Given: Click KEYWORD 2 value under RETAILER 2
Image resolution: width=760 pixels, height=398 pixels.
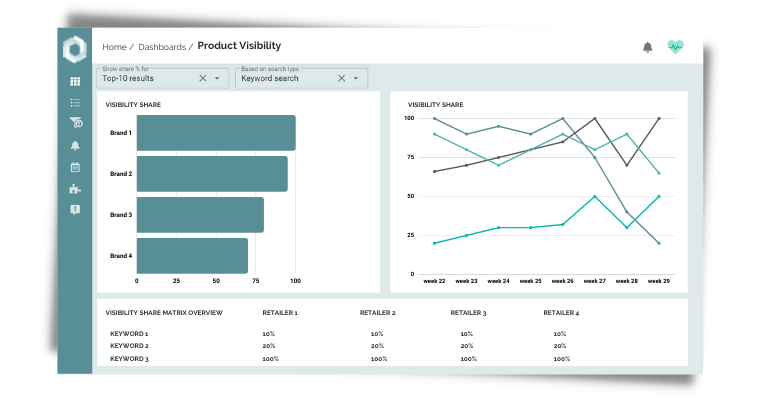Looking at the screenshot, I should tap(377, 346).
